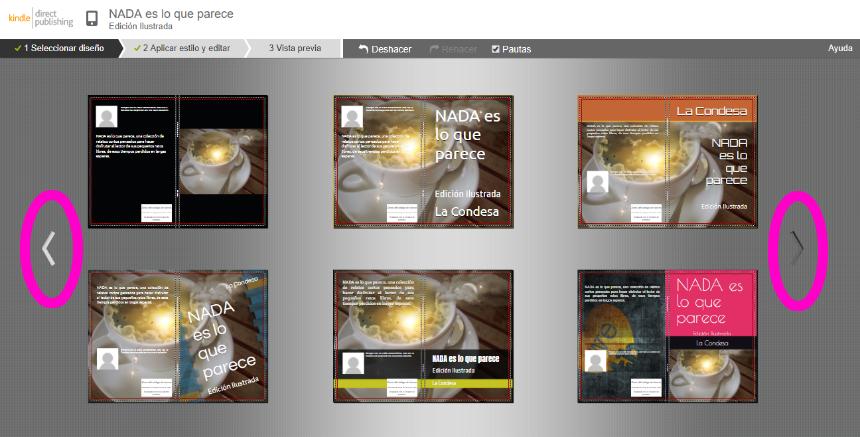Click the Kindle Direct Publishing logo

tap(38, 17)
